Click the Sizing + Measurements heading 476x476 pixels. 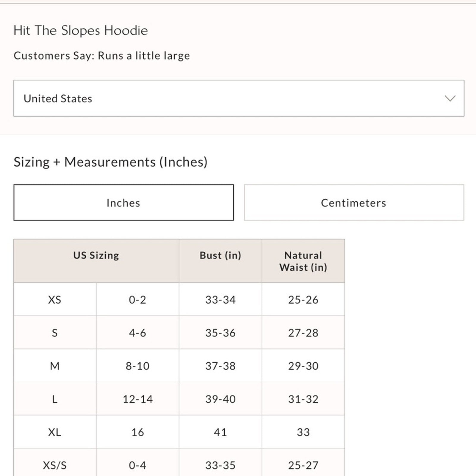pos(110,162)
